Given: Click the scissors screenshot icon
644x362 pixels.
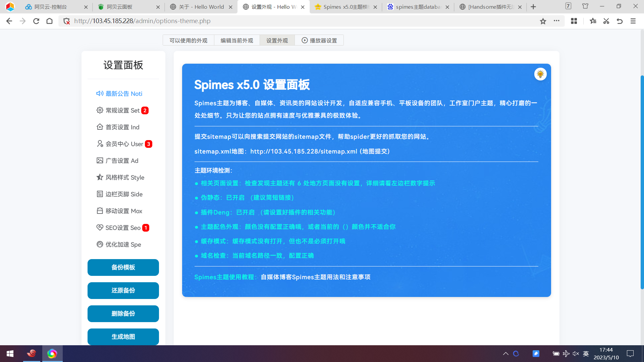Looking at the screenshot, I should coord(606,21).
